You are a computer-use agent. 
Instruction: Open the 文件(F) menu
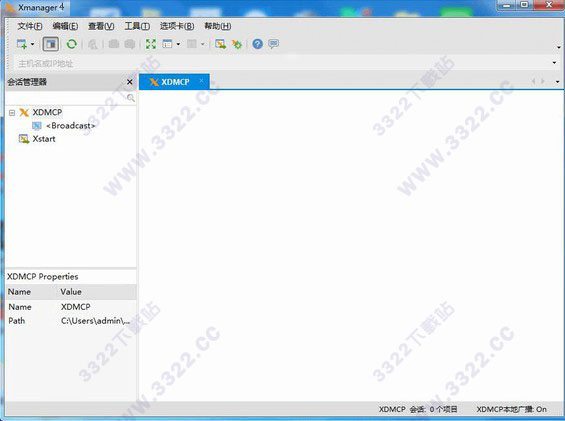tap(30, 26)
